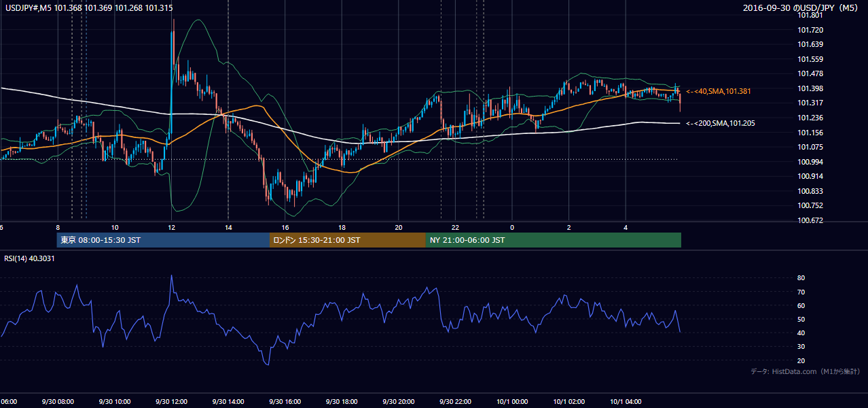Screen dimensions: 868x408
Task: Click price axis value 101.236
Action: (x=810, y=118)
